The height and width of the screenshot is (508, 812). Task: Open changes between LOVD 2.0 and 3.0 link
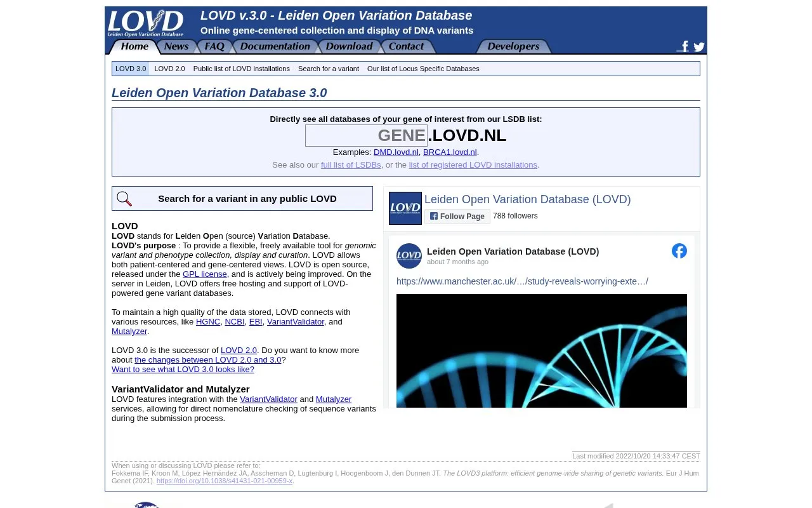(208, 360)
